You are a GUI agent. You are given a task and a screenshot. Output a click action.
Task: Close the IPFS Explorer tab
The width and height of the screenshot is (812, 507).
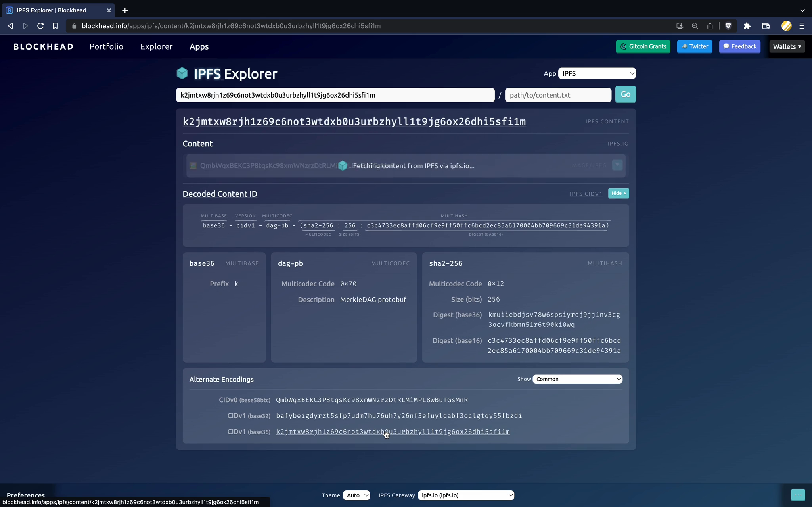pyautogui.click(x=109, y=10)
